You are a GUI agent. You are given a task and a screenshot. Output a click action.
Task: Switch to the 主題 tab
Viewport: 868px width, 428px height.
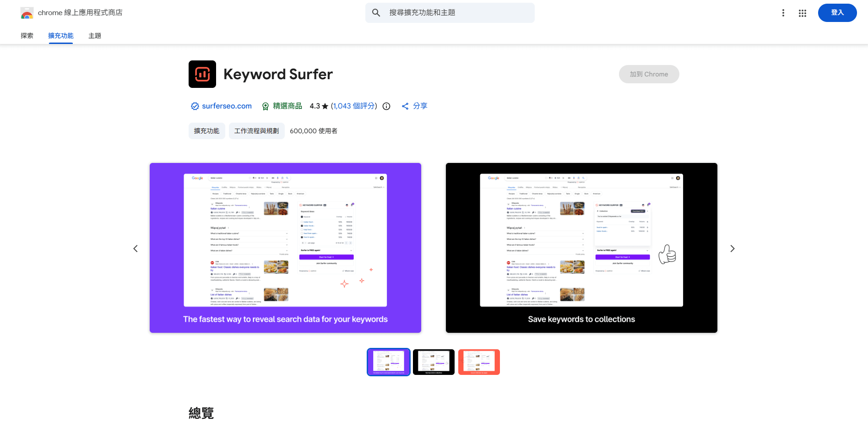click(x=94, y=35)
